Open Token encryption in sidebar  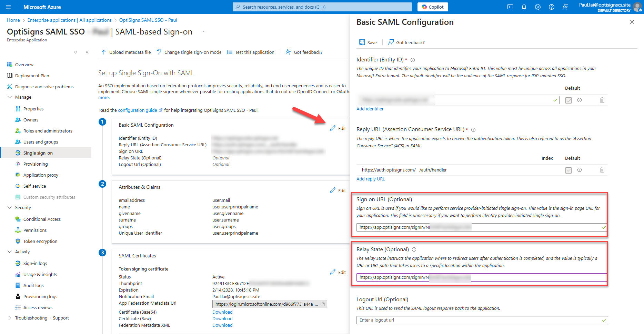(40, 241)
